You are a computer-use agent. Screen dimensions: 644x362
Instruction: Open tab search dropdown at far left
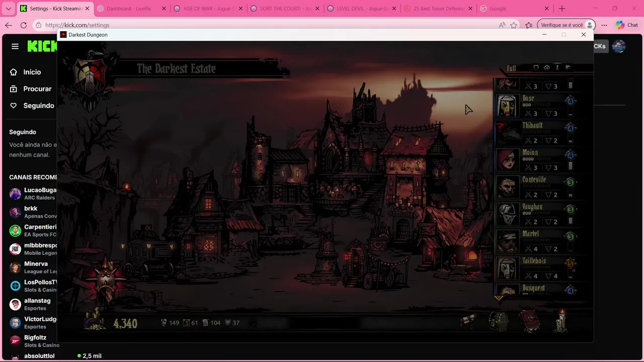click(9, 9)
